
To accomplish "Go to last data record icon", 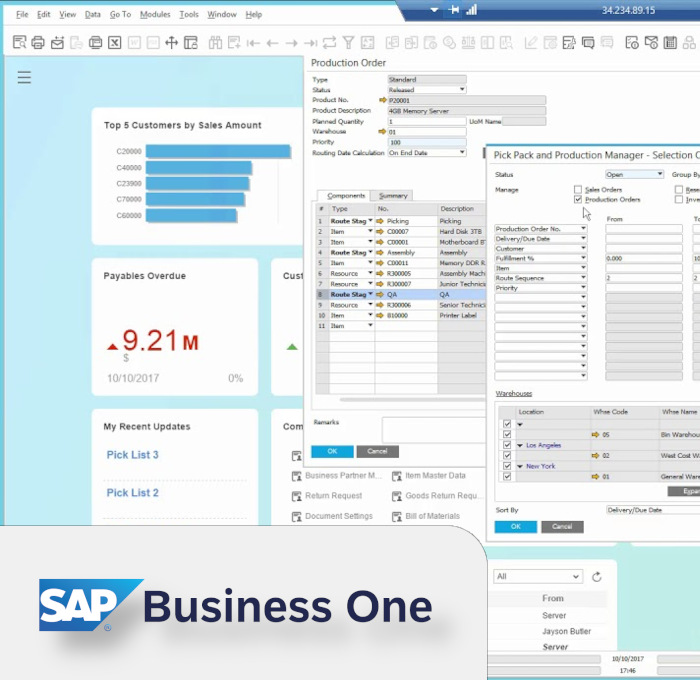I will pyautogui.click(x=310, y=43).
